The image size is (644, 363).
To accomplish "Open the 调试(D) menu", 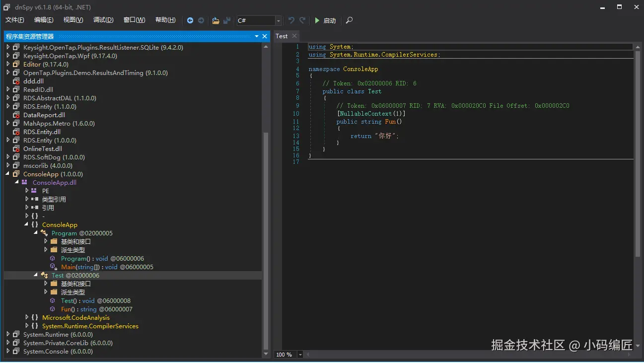I will 103,20.
